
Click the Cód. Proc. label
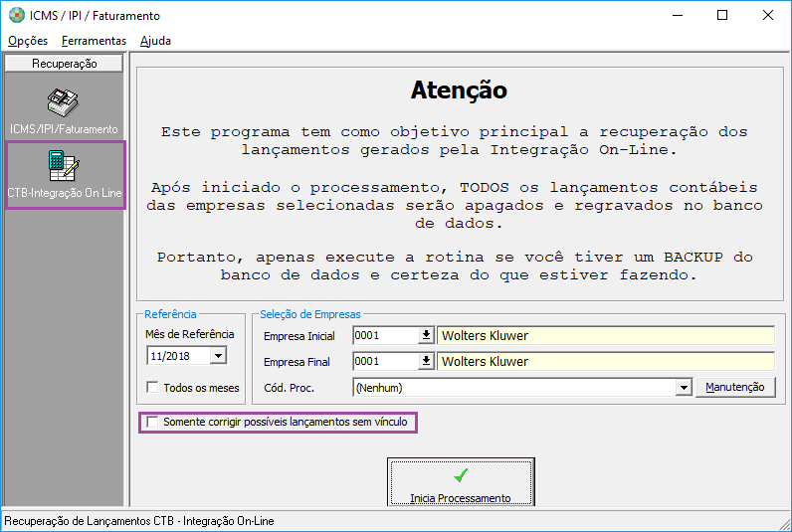point(289,388)
